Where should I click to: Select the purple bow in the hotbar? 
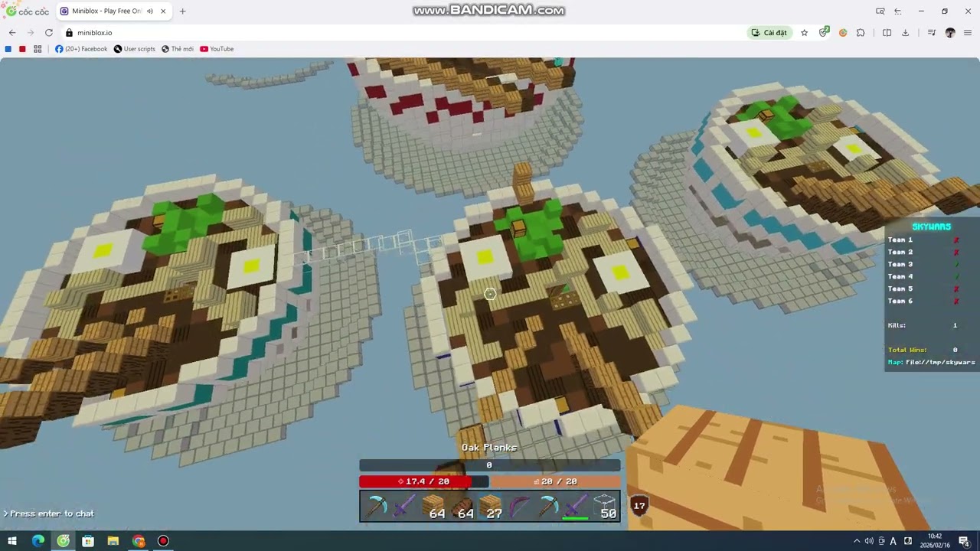tap(518, 507)
